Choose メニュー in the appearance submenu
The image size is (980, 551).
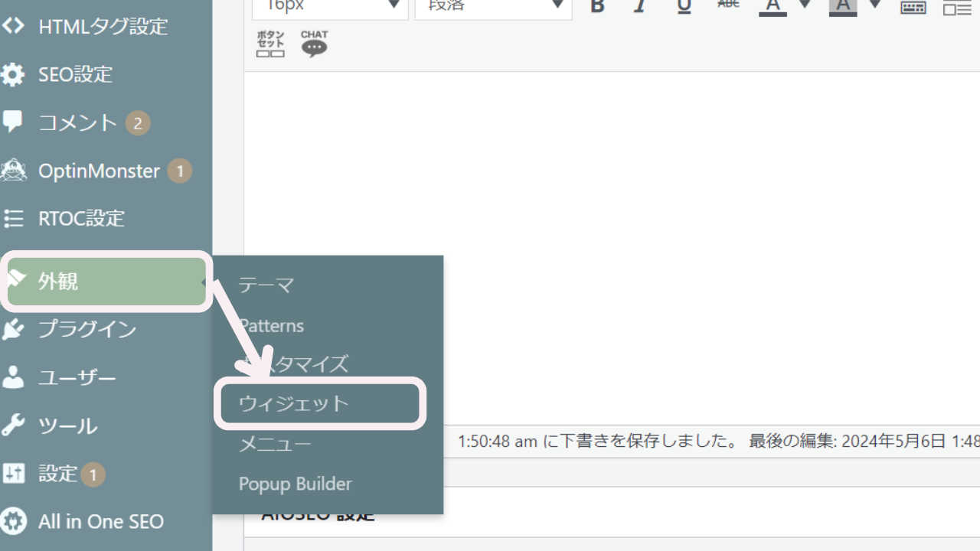(276, 444)
